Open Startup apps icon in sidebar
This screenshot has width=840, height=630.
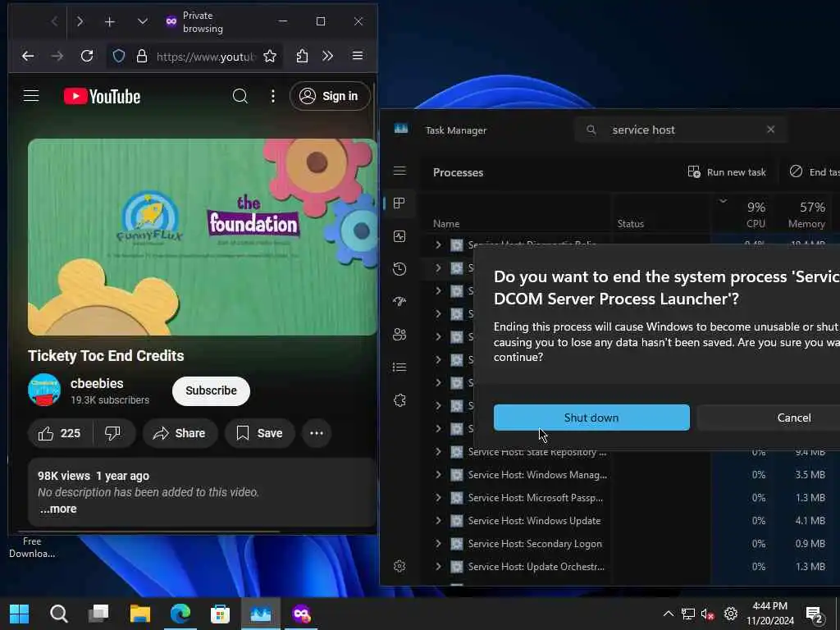point(399,302)
